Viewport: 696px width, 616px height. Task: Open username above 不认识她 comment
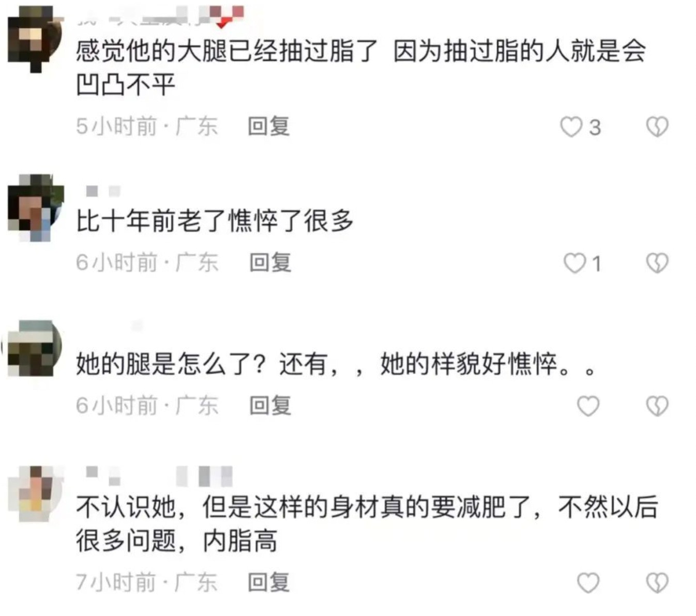pos(159,476)
